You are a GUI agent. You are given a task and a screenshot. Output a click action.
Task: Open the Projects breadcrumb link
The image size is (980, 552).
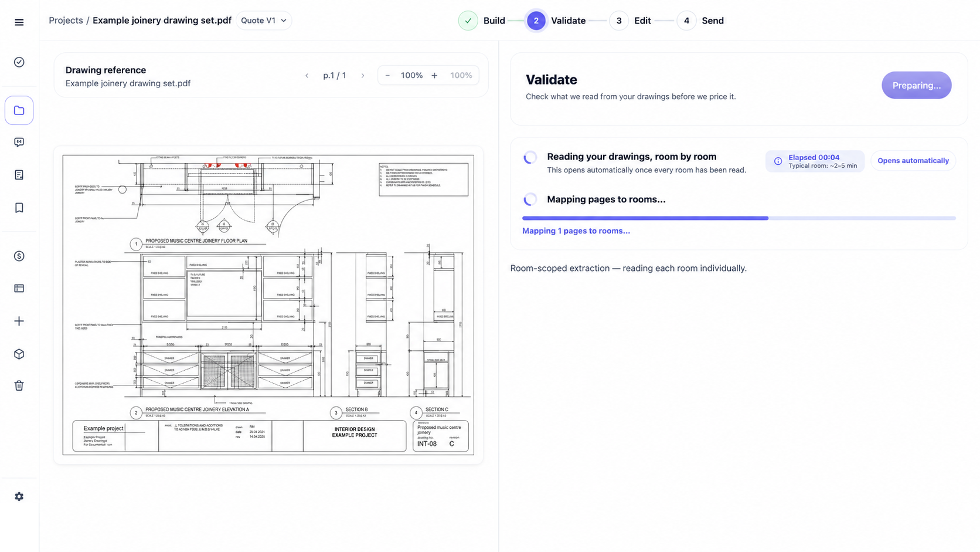pyautogui.click(x=66, y=21)
